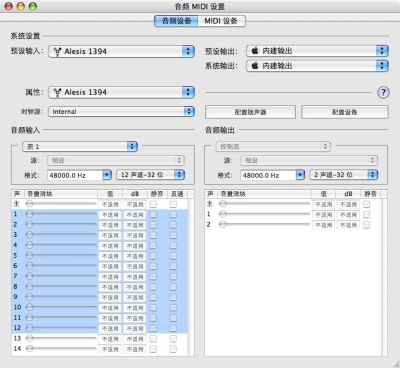400x368 pixels.
Task: Toggle the mute checkbox for input channel 1
Action: (x=153, y=215)
